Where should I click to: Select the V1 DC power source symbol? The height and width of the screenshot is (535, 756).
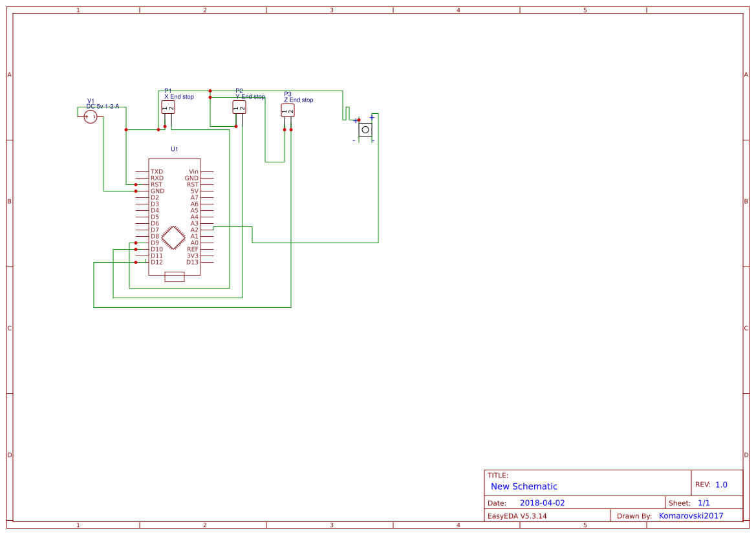pos(90,115)
